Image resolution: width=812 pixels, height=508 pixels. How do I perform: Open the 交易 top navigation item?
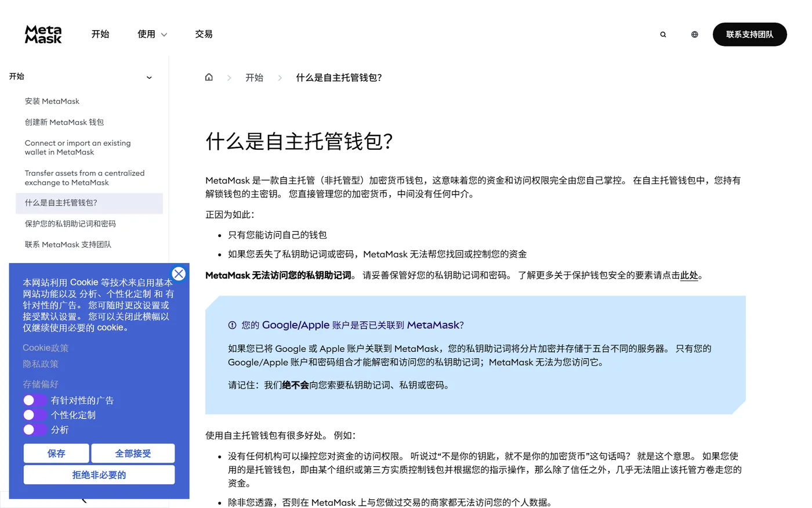point(204,34)
